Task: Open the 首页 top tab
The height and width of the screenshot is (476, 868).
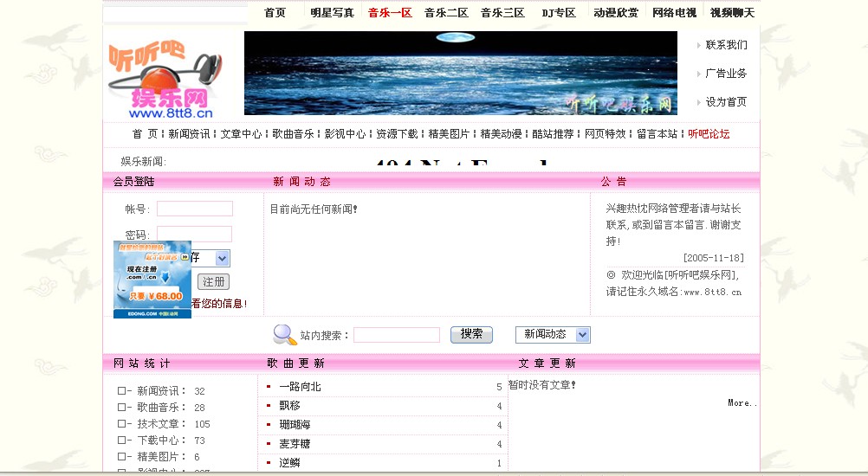Action: 275,12
